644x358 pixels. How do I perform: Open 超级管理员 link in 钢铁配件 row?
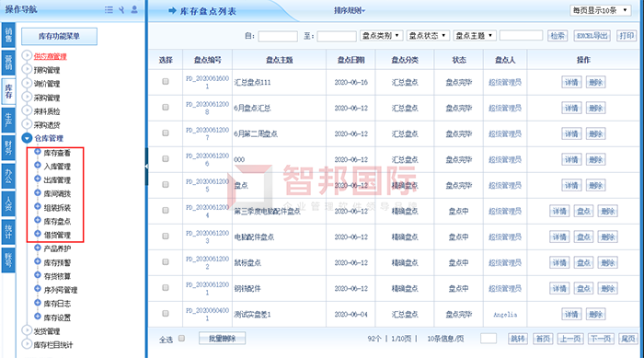[505, 289]
